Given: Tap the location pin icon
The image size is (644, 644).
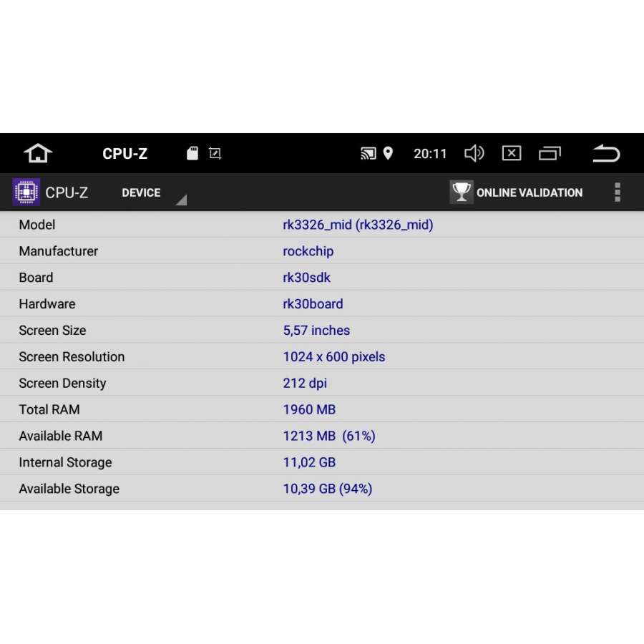Looking at the screenshot, I should pos(388,153).
